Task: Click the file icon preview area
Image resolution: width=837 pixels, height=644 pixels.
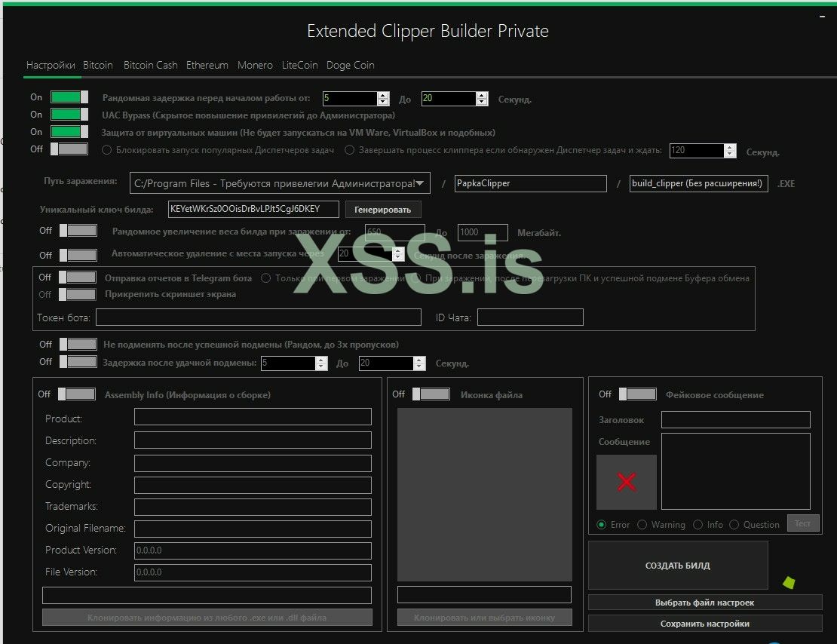Action: coord(484,494)
